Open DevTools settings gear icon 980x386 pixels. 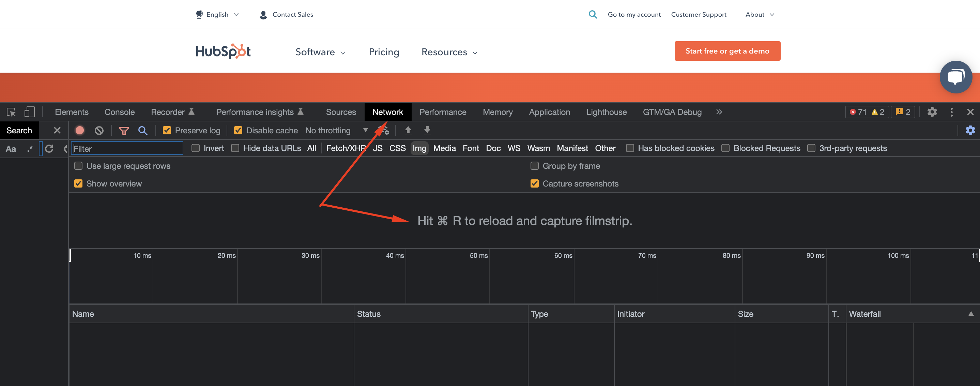point(932,112)
